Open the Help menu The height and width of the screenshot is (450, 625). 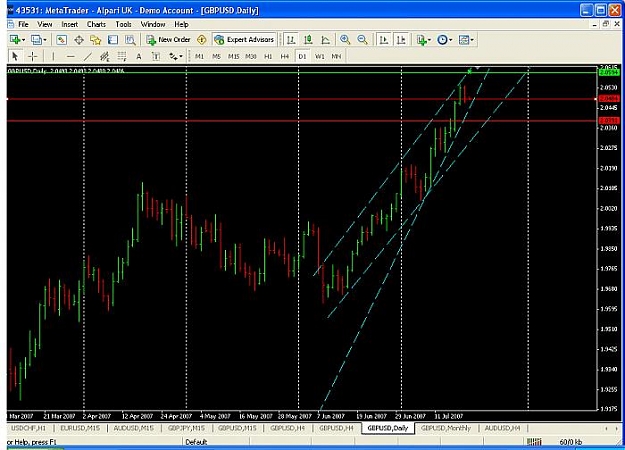[181, 24]
